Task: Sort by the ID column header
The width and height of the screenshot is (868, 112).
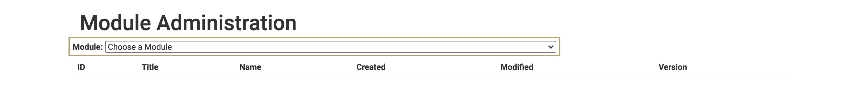Action: 81,67
